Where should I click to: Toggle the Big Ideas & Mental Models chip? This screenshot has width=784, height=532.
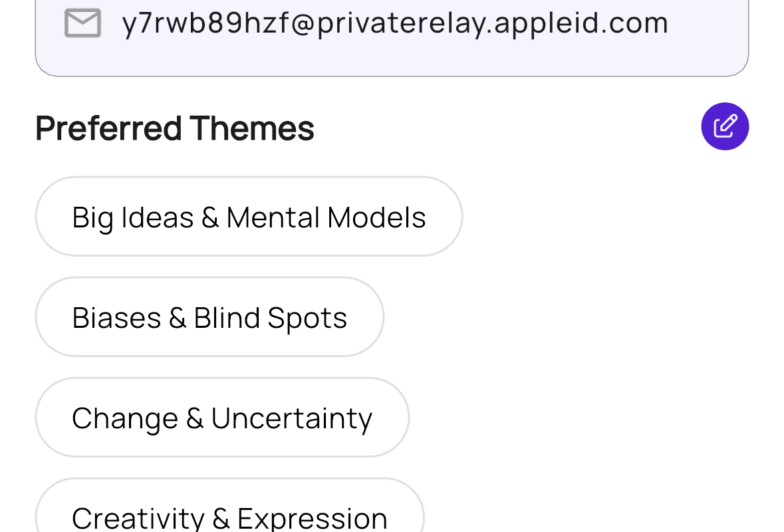[249, 217]
